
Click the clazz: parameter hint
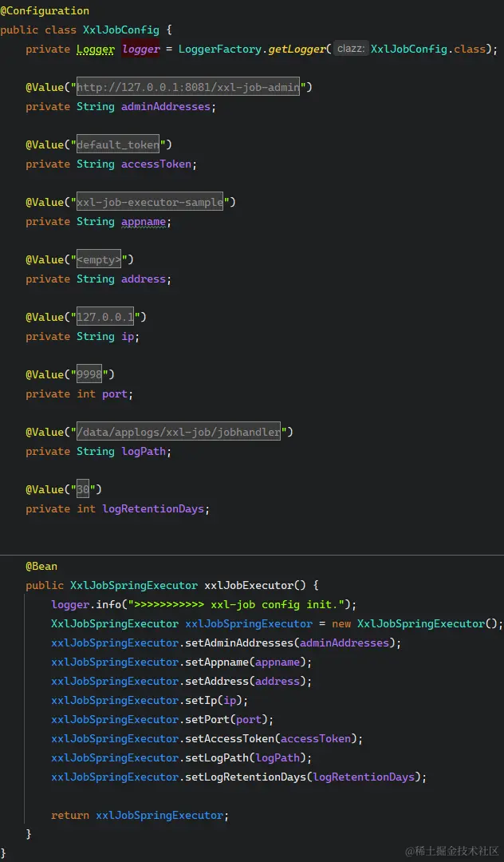click(351, 49)
